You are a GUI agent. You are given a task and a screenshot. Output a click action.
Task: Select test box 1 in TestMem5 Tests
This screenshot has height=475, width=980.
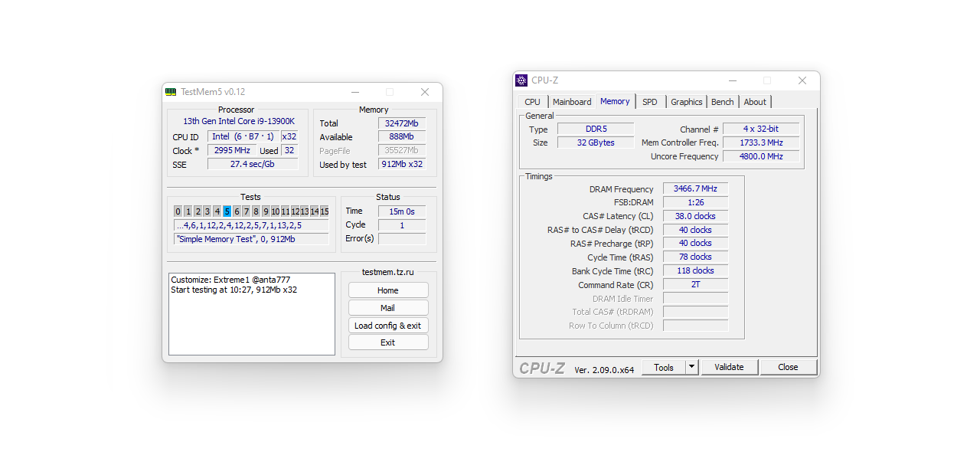click(x=188, y=211)
